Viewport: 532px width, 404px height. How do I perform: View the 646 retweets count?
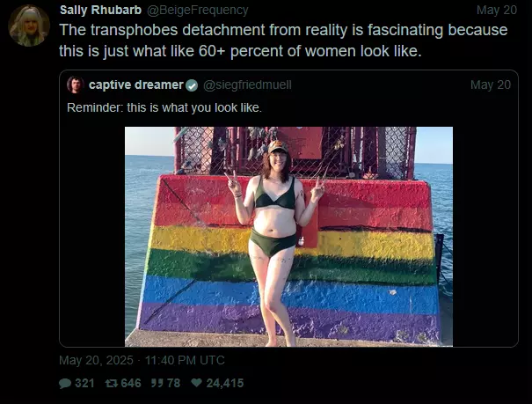point(131,383)
